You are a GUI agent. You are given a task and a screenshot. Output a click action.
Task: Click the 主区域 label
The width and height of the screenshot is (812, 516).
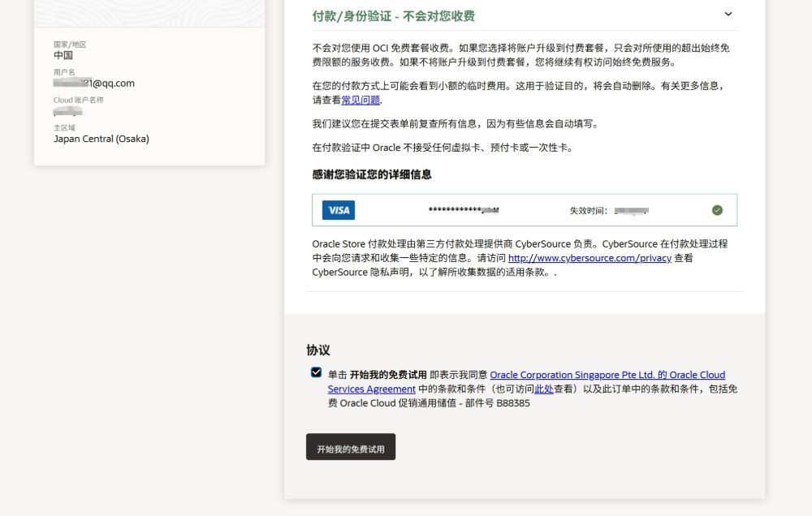[64, 127]
